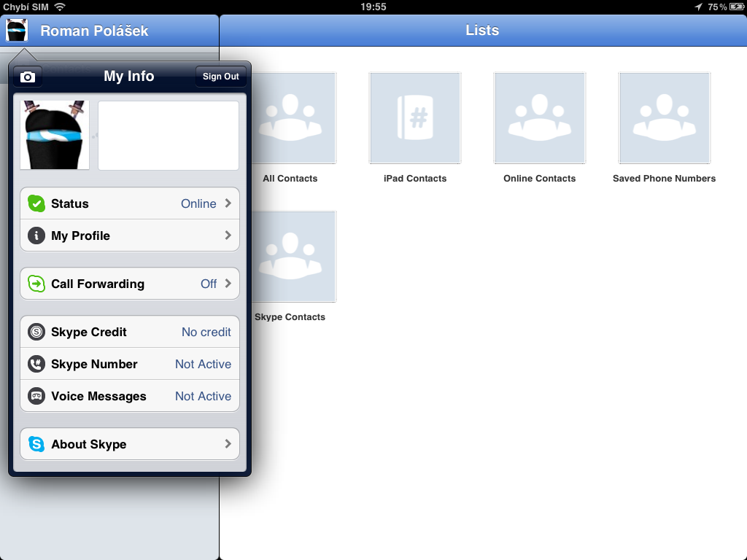
Task: Tap the camera icon in My Info
Action: click(x=28, y=77)
